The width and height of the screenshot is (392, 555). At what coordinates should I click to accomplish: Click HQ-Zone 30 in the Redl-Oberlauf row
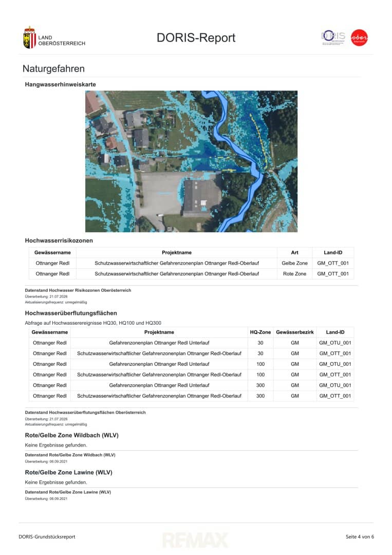(x=260, y=353)
